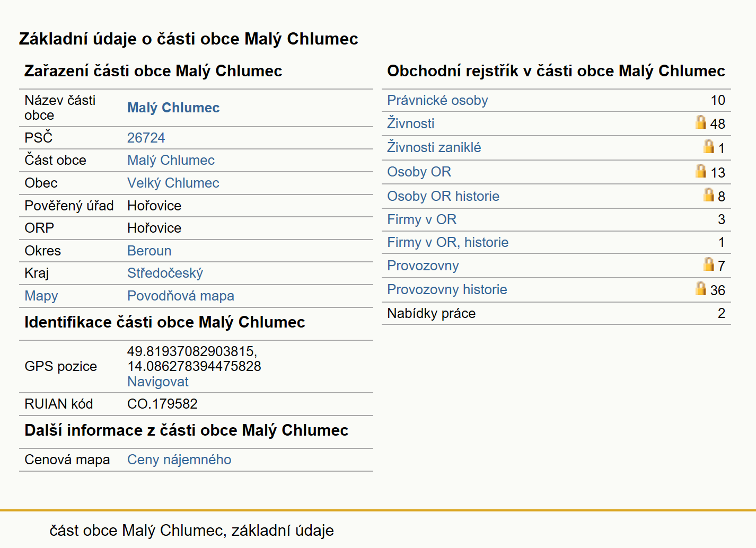This screenshot has height=548, width=756.
Task: Click the lock icon beside Živnosti count
Action: click(x=701, y=122)
